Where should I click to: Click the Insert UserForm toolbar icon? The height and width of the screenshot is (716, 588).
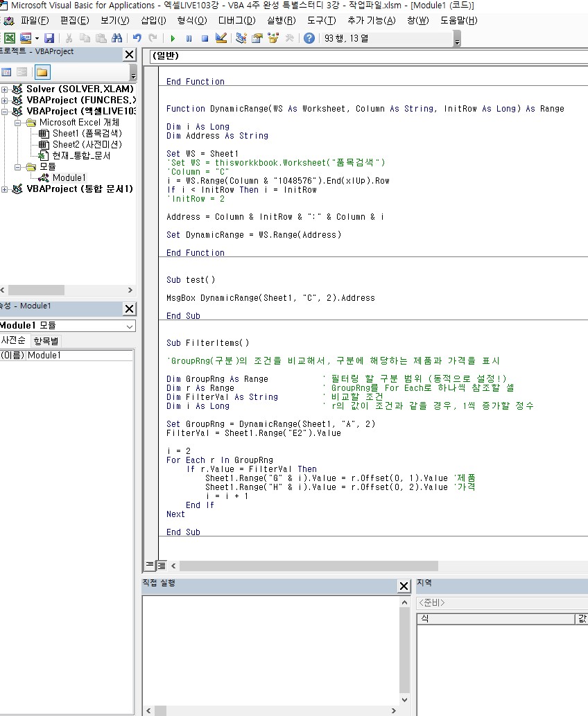[x=26, y=38]
